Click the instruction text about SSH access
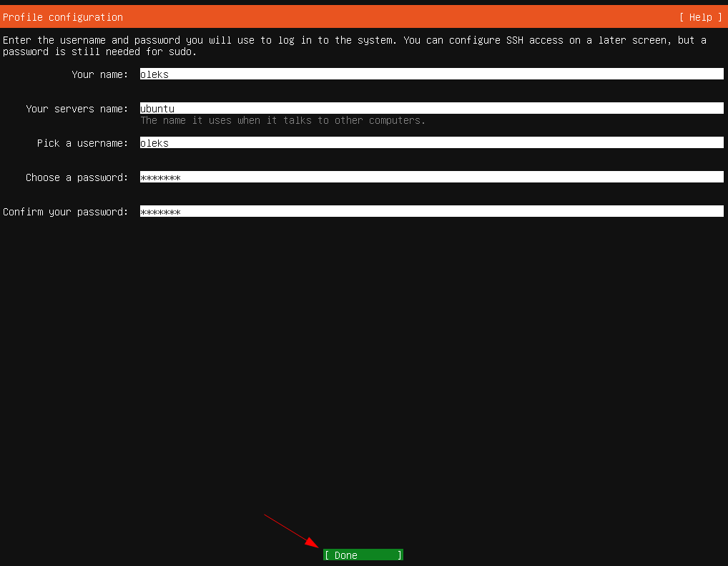This screenshot has width=728, height=566. 354,40
